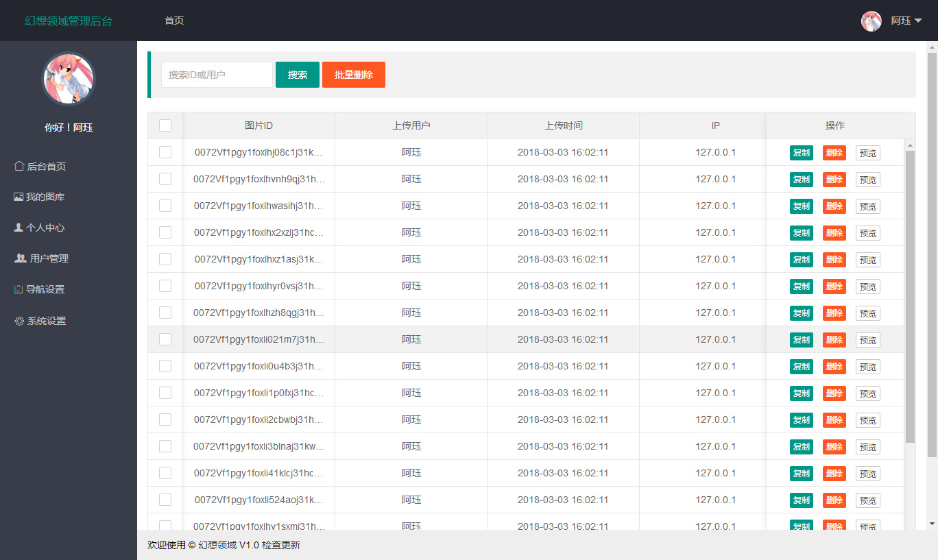Image resolution: width=938 pixels, height=560 pixels.
Task: Click the up arrow of table scrollbar
Action: point(910,145)
